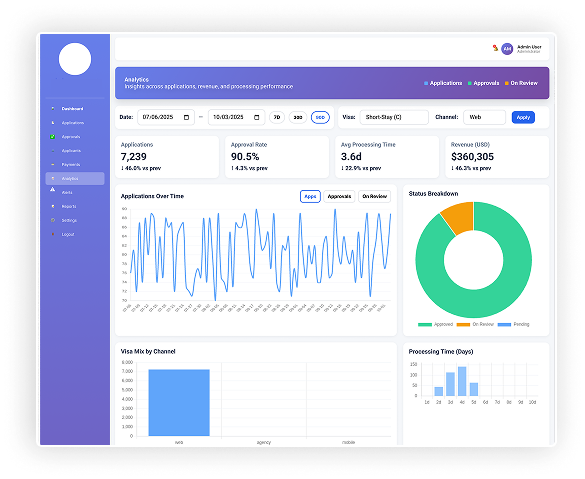Screen dimensions: 585x479
Task: Click the Dashboard icon in the sidebar
Action: click(x=53, y=109)
